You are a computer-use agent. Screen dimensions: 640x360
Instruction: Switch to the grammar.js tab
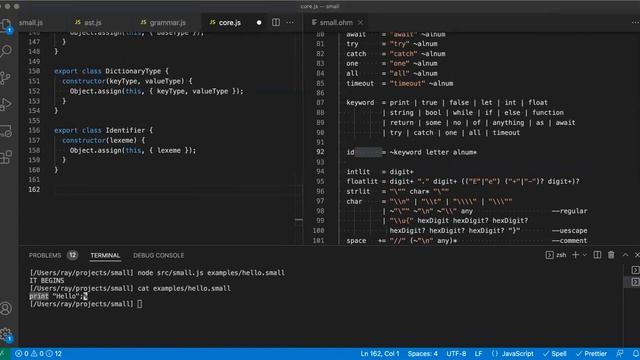pyautogui.click(x=163, y=22)
